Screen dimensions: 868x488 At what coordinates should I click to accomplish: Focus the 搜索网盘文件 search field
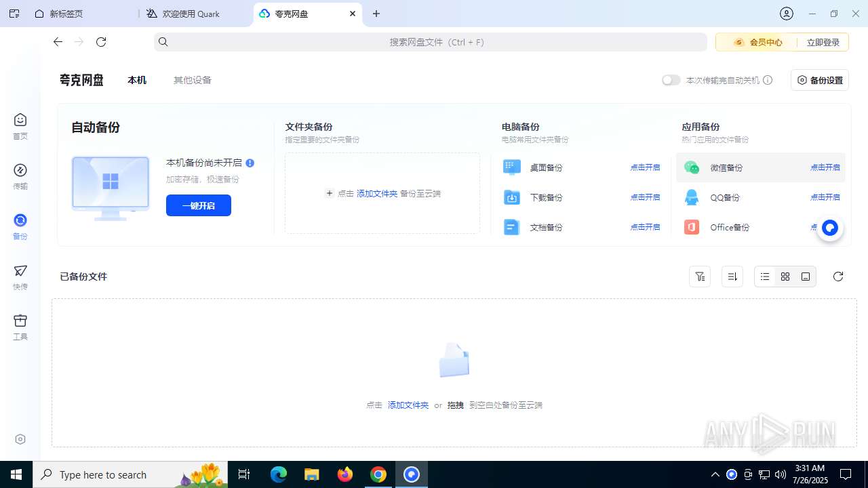point(431,42)
